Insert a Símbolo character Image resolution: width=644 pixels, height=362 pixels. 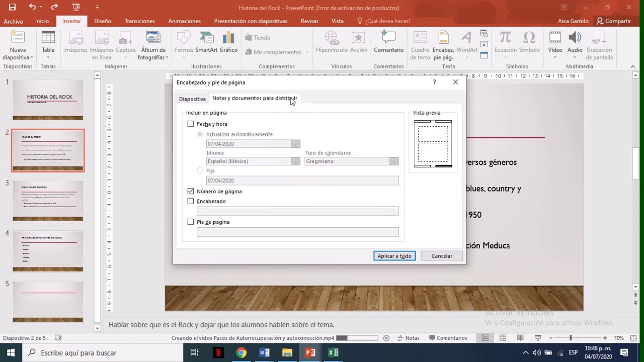coord(529,42)
